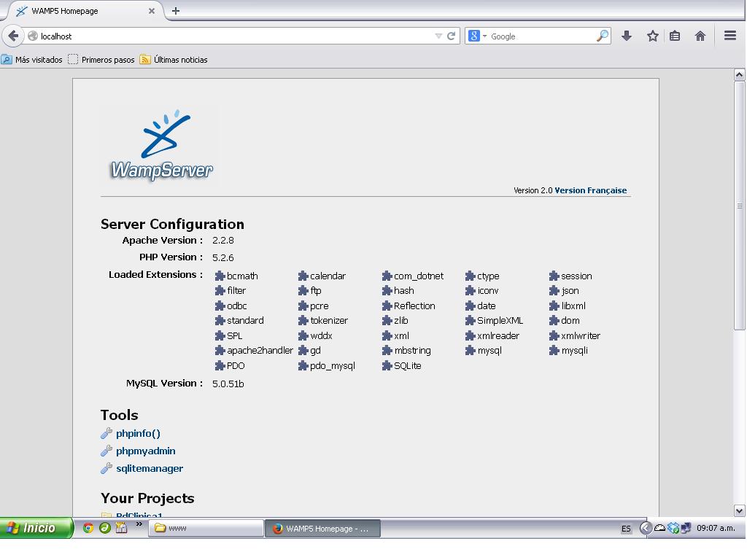Click the puzzle icon beside apache2handler

tap(220, 351)
